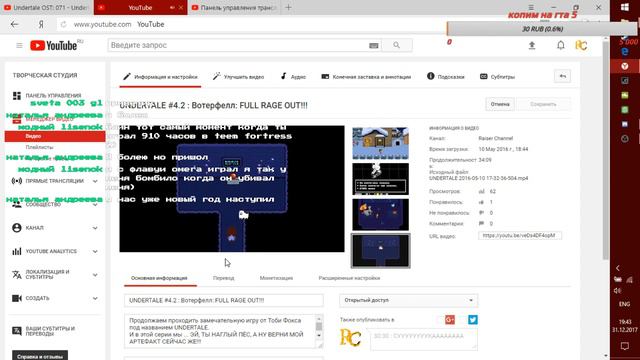Show hidden system tray icons chevron
The height and width of the screenshot is (360, 640).
click(x=618, y=268)
